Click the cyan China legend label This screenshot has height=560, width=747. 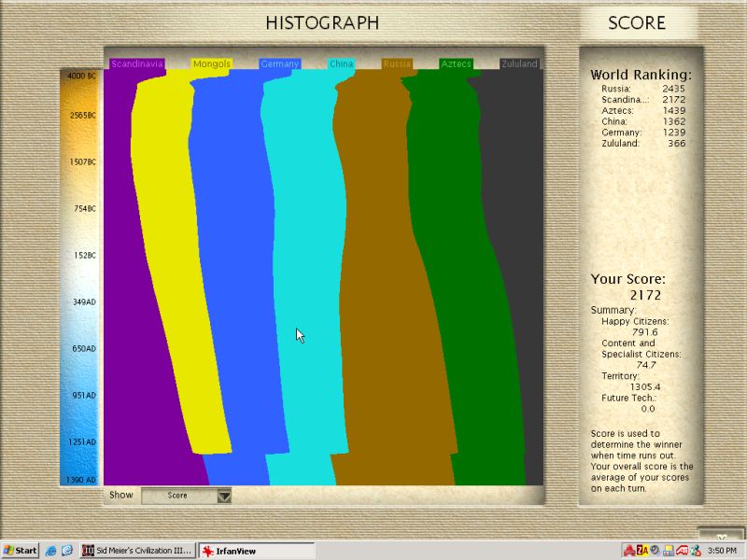341,64
